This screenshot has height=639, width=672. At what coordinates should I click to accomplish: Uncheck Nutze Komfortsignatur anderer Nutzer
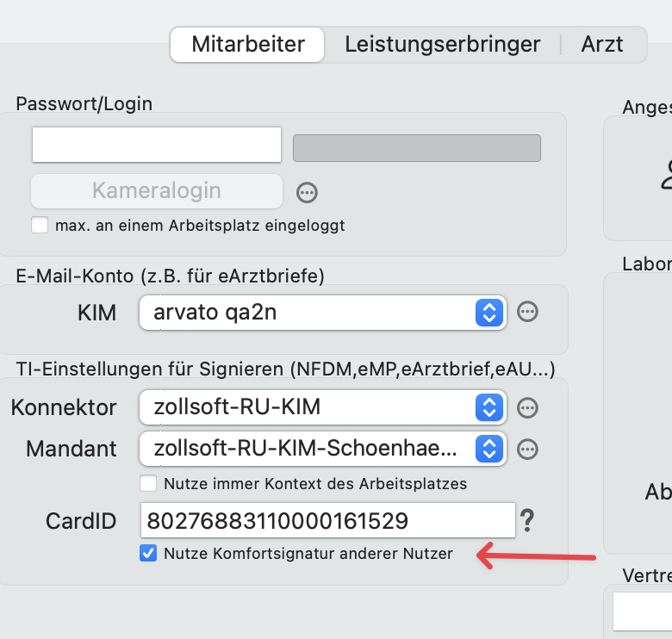pos(148,553)
